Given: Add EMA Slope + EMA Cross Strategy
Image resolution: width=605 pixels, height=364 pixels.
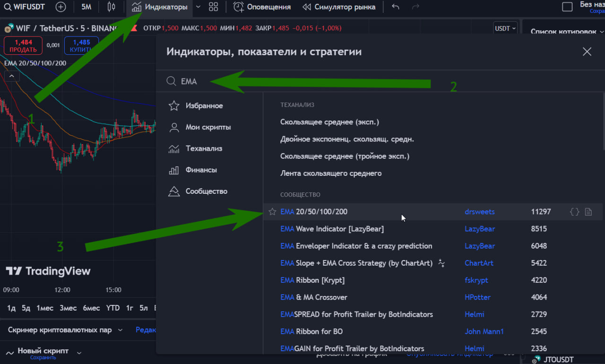Looking at the screenshot, I should [x=356, y=263].
